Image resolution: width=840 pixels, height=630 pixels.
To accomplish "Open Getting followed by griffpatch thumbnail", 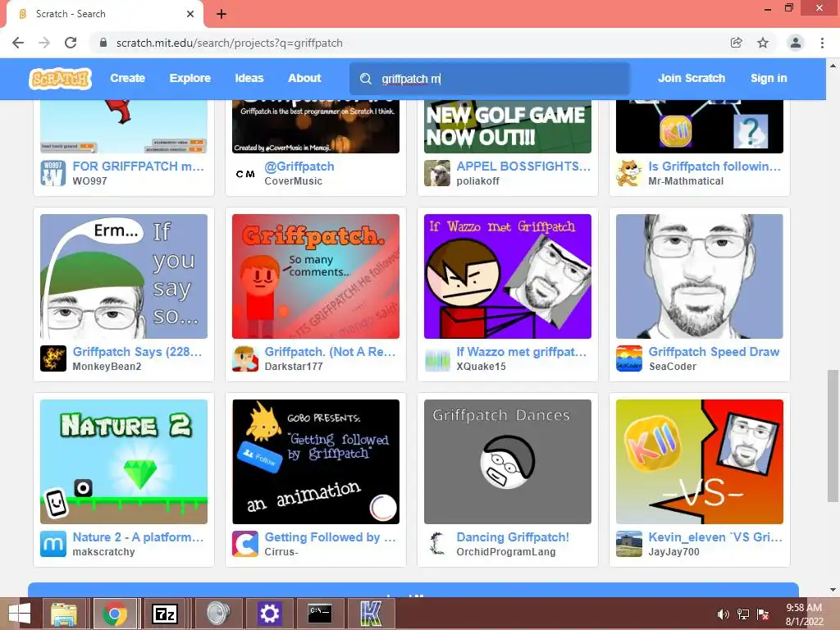I will [316, 462].
